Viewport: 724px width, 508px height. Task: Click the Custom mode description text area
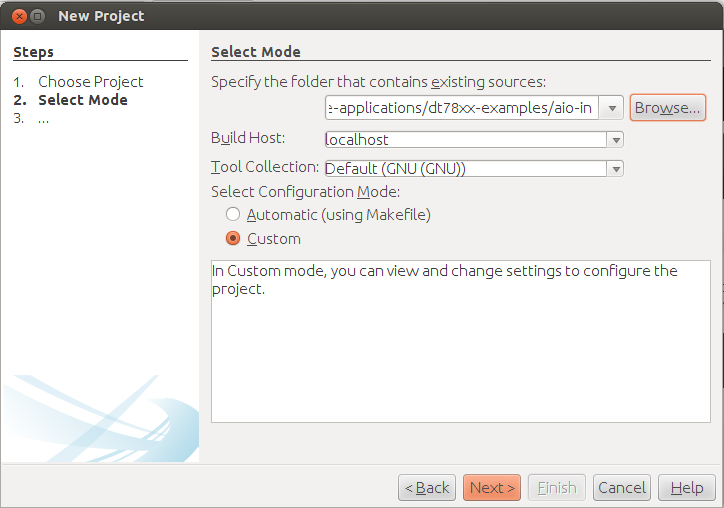pyautogui.click(x=458, y=350)
